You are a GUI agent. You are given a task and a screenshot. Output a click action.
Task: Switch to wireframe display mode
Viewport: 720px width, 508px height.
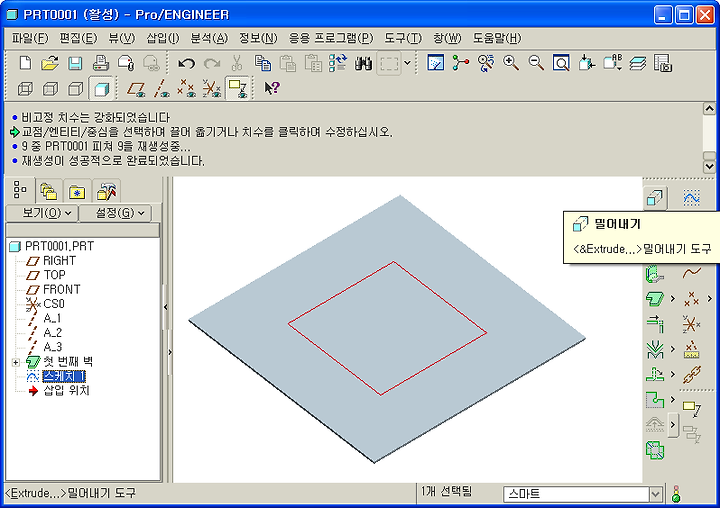(x=25, y=88)
